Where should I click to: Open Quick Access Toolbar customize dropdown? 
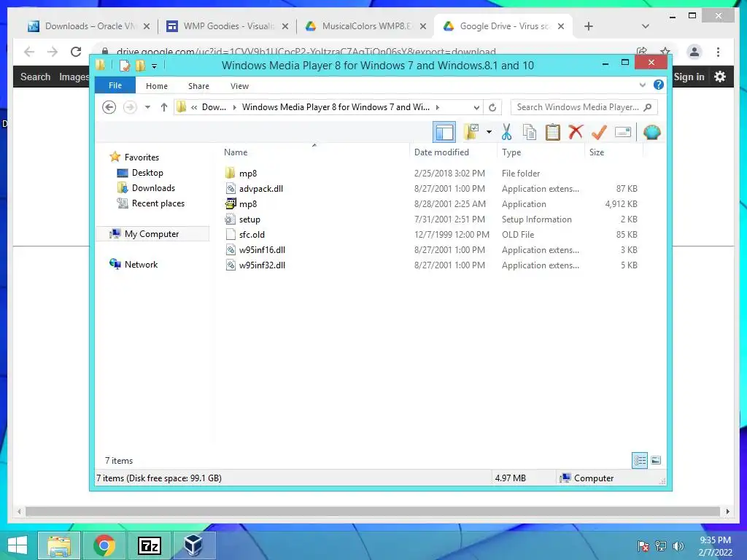coord(154,66)
